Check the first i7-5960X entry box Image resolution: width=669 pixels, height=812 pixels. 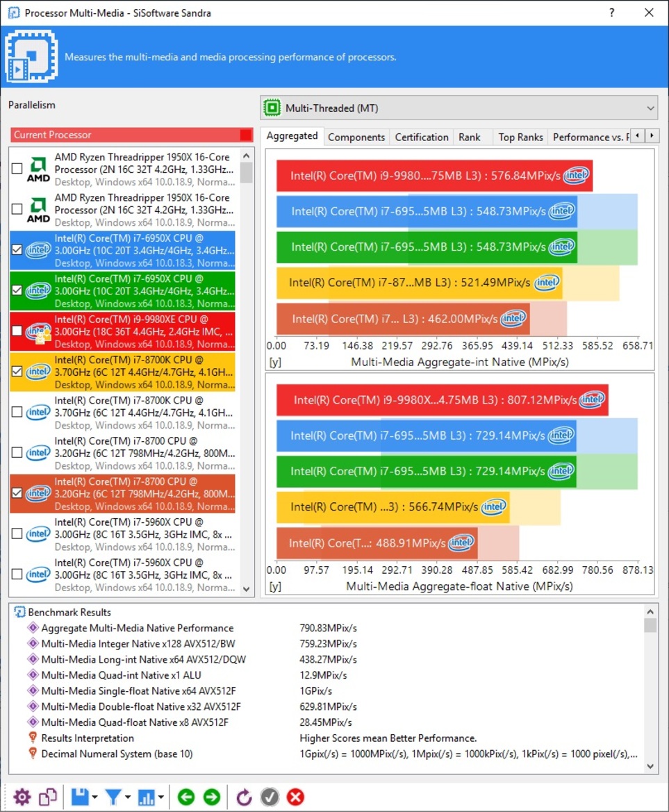17,533
